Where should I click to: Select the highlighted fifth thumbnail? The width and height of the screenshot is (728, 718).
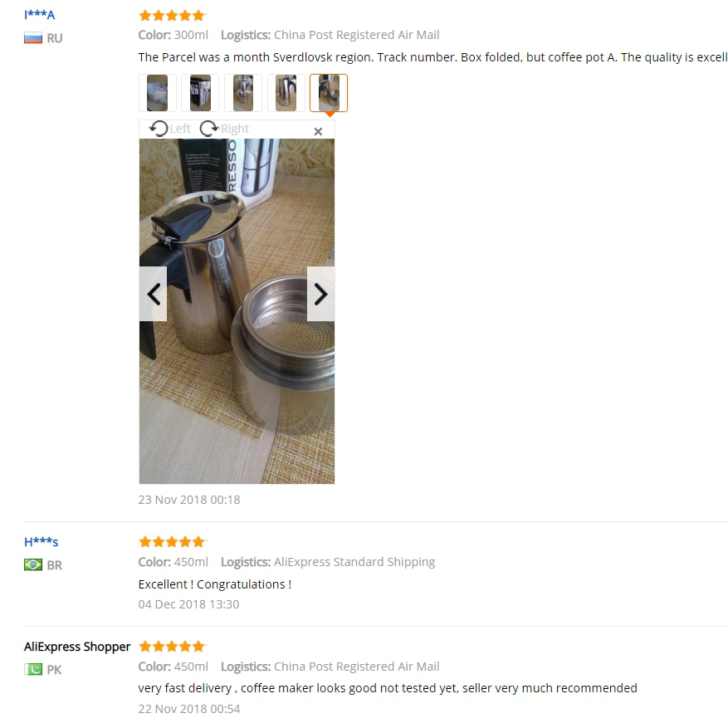tap(329, 93)
